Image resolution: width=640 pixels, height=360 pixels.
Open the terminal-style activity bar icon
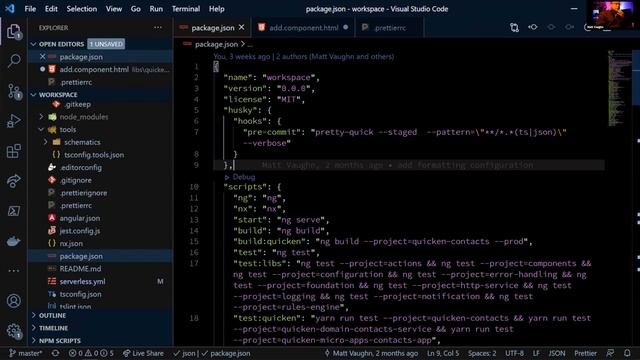pyautogui.click(x=13, y=211)
